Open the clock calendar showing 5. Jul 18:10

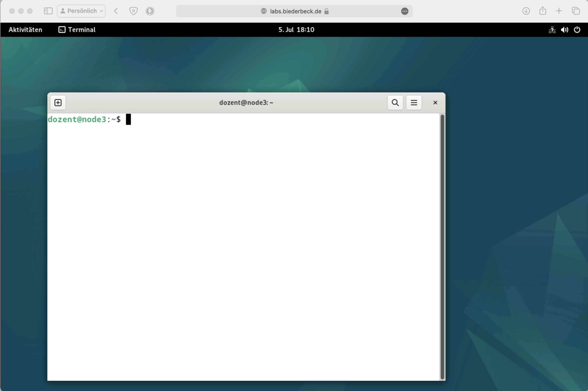[296, 30]
